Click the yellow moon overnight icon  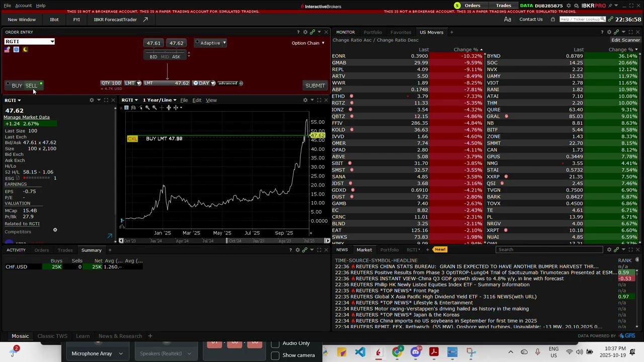pos(25,49)
